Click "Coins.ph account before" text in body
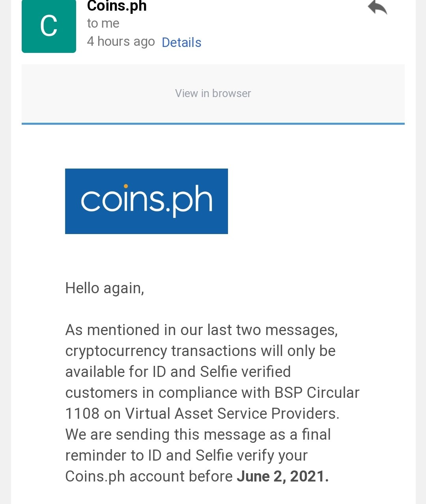426x504 pixels. pyautogui.click(x=149, y=476)
